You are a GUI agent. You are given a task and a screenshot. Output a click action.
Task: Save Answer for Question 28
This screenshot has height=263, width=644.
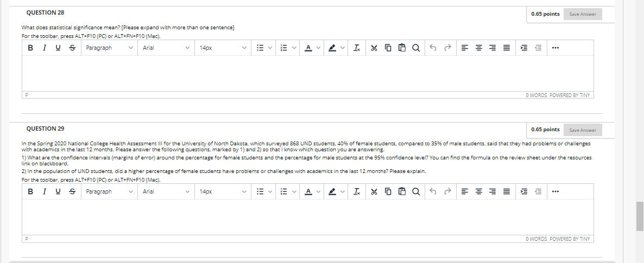point(583,14)
